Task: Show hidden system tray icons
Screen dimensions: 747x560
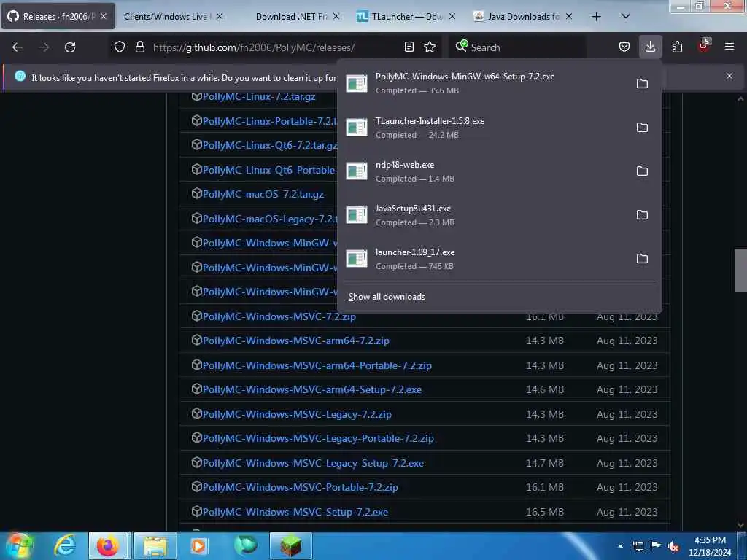Action: (620, 547)
